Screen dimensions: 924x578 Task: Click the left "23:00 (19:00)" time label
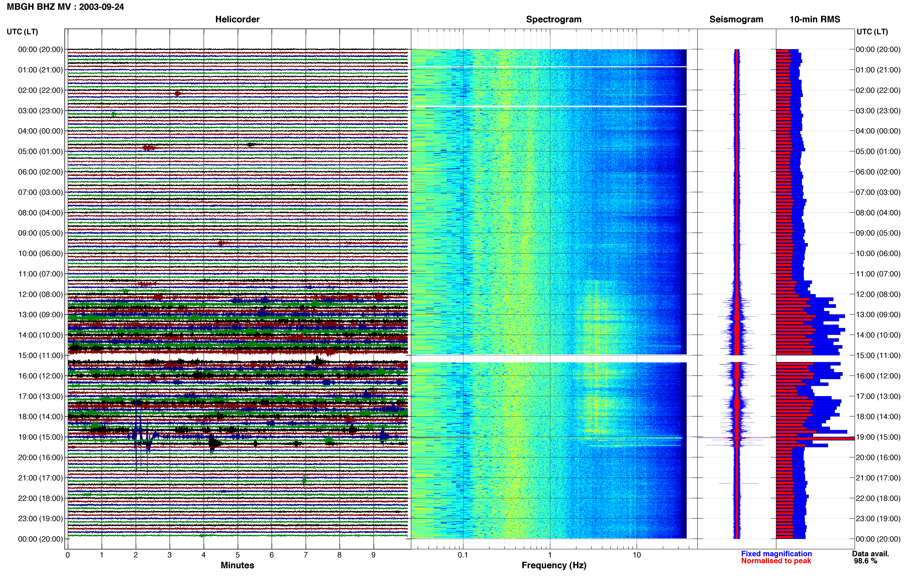[41, 519]
